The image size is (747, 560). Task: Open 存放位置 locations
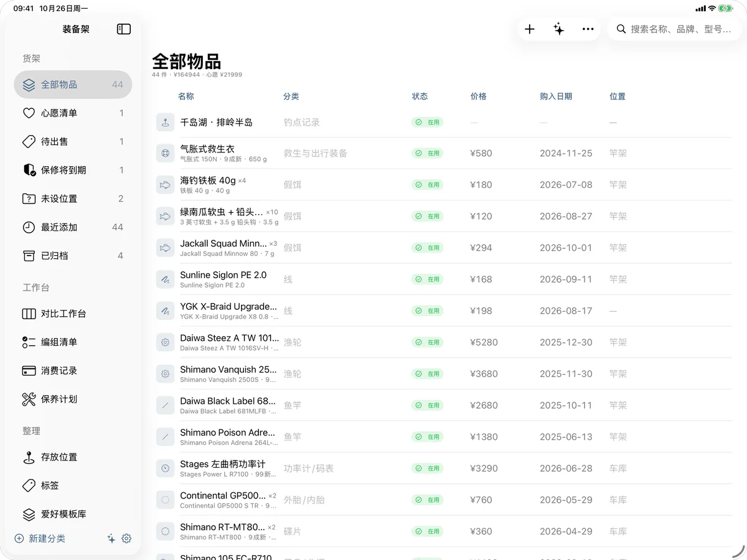[73, 457]
